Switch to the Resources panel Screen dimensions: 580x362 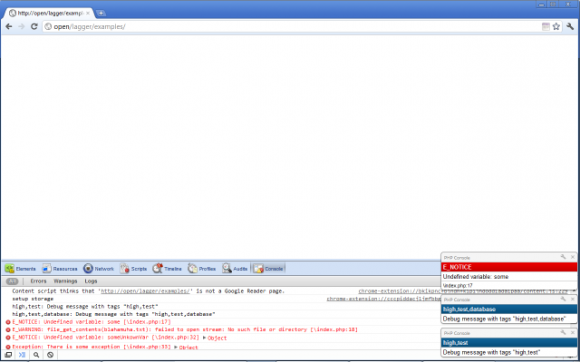coord(60,269)
